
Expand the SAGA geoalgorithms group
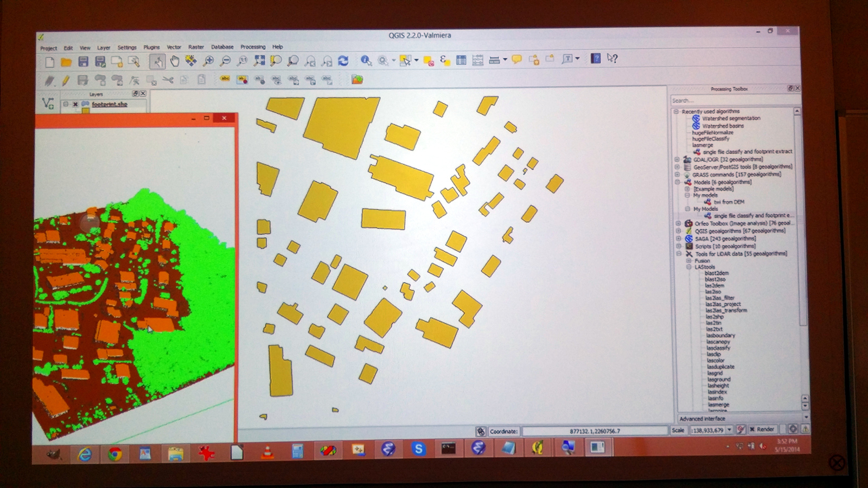point(678,239)
